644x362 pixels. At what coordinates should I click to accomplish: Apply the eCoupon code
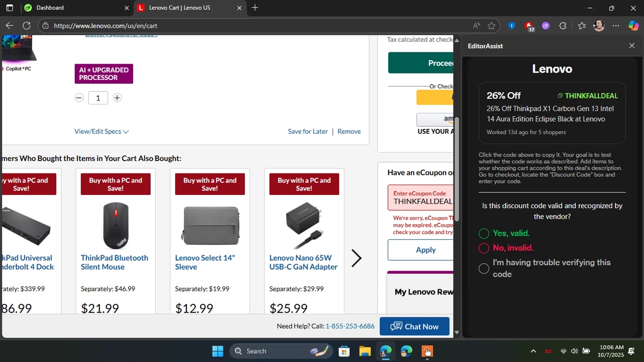pos(421,250)
